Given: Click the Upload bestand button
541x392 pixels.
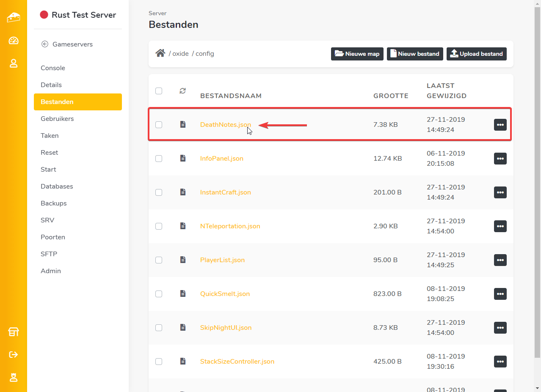Looking at the screenshot, I should [476, 54].
